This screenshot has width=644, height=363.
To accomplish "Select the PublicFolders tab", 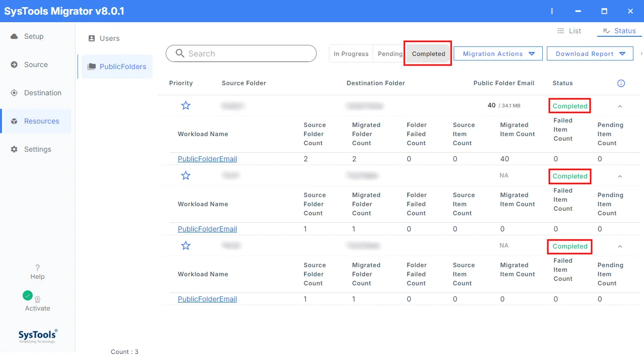I will (x=116, y=67).
